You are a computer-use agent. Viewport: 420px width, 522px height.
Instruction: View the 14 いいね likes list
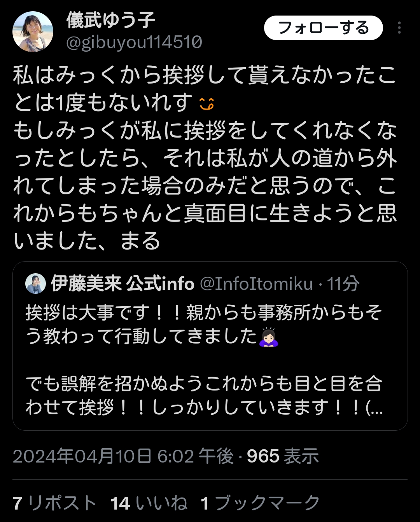149,503
